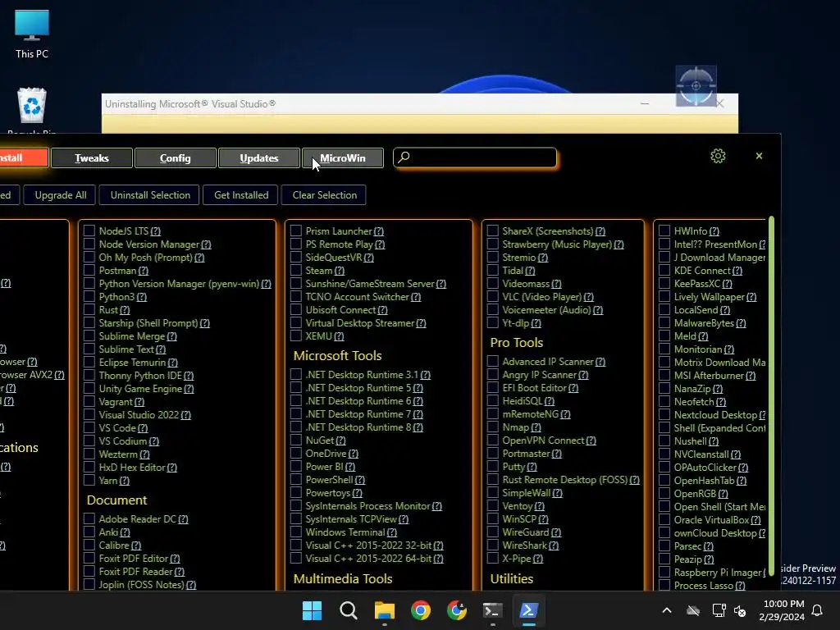Select the OneDrive checkbox

tap(295, 453)
